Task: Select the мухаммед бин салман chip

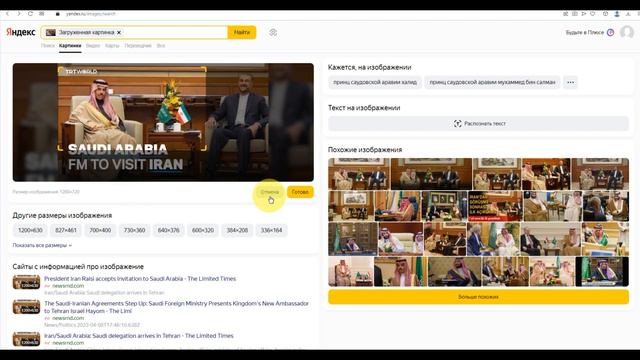Action: pos(492,82)
